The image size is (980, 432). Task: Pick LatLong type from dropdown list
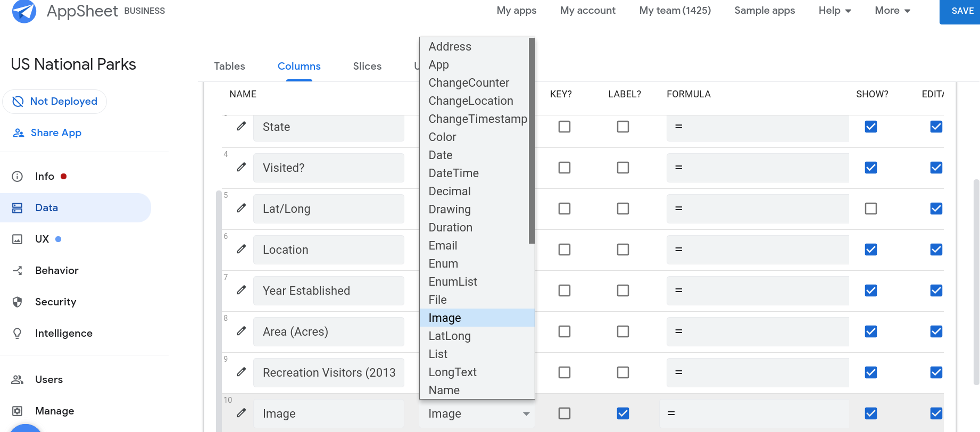[477, 336]
